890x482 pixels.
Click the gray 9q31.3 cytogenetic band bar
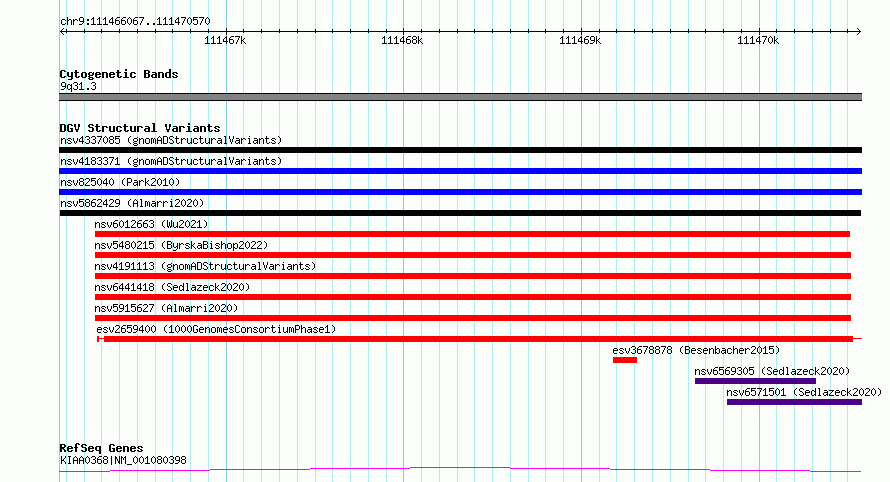(x=460, y=97)
